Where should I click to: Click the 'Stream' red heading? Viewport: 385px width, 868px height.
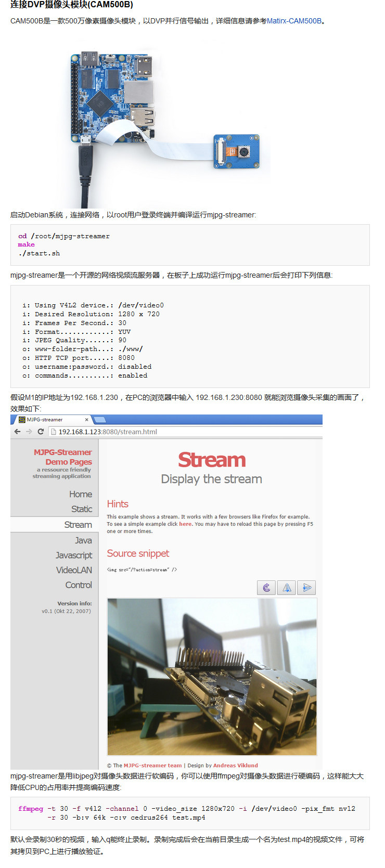(212, 460)
